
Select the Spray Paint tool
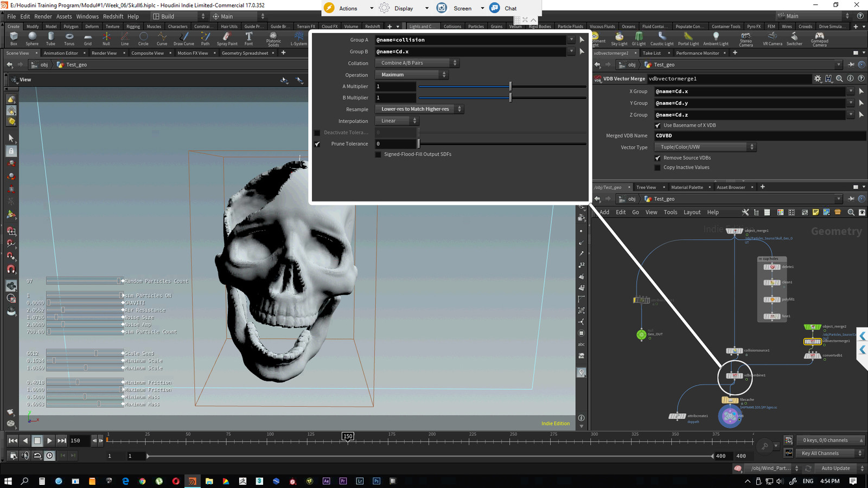[227, 37]
